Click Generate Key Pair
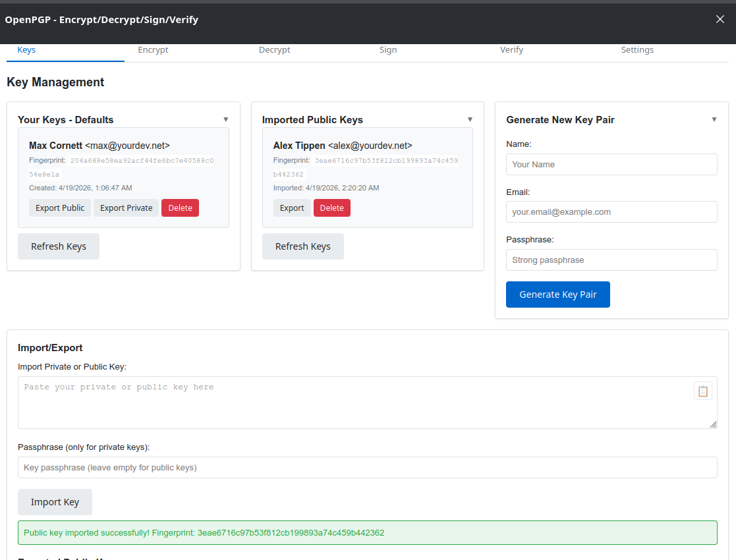The height and width of the screenshot is (560, 736). tap(558, 294)
